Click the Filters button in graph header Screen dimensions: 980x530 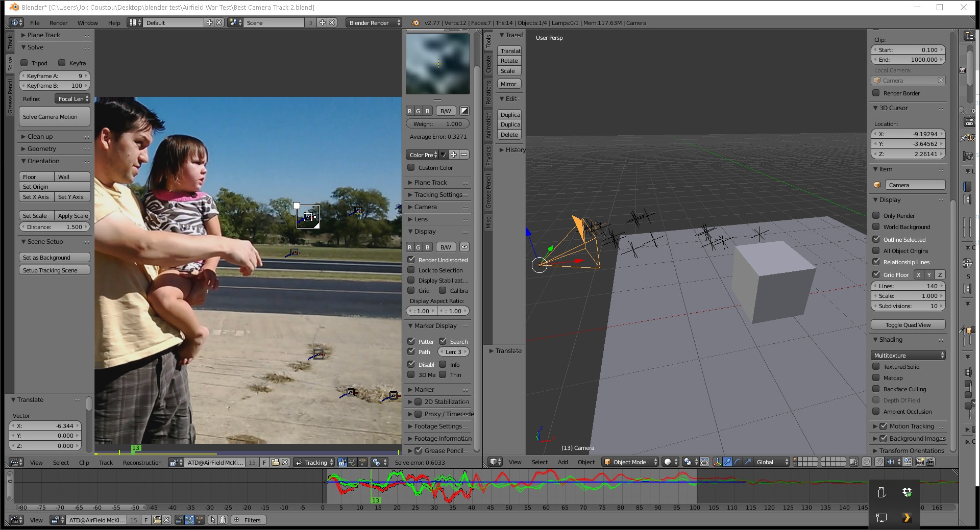click(x=248, y=520)
